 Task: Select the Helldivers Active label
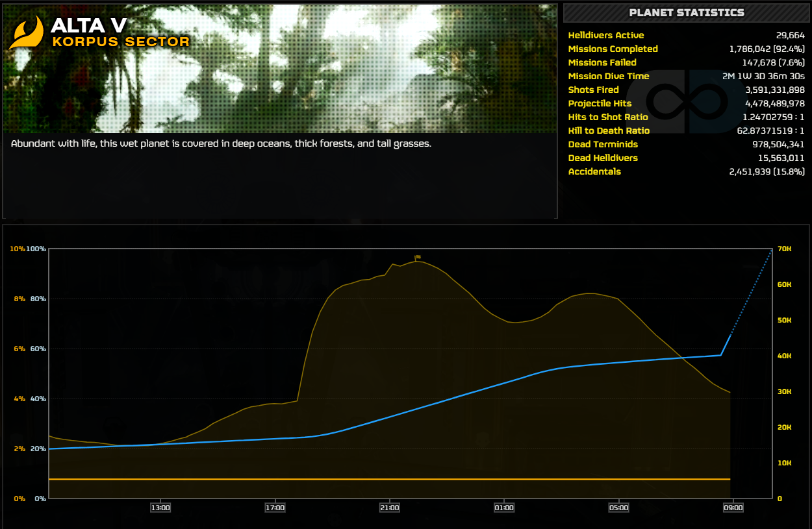point(606,35)
